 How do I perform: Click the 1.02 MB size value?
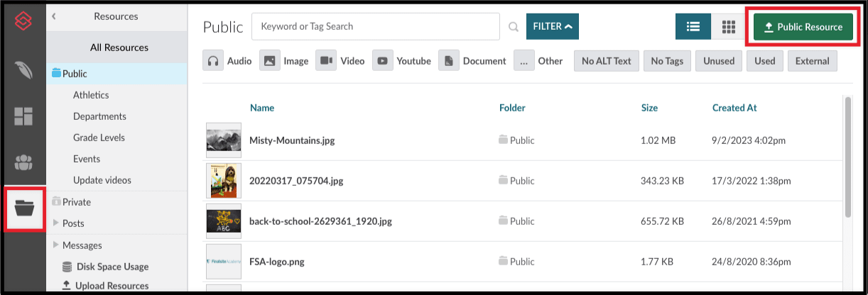658,140
